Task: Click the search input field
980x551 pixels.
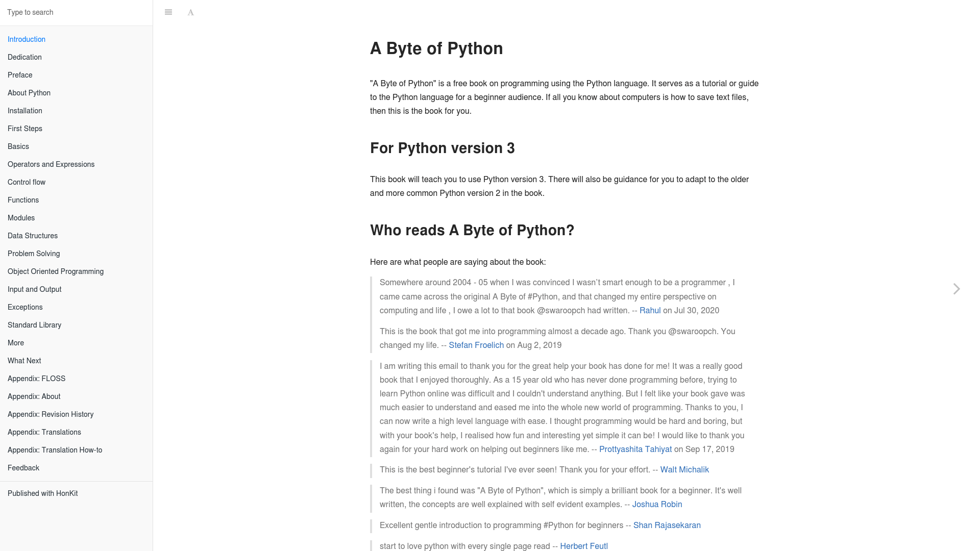Action: [x=76, y=12]
